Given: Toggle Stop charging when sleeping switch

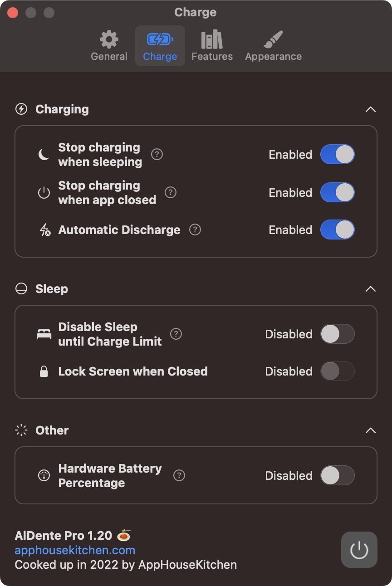Looking at the screenshot, I should (337, 155).
